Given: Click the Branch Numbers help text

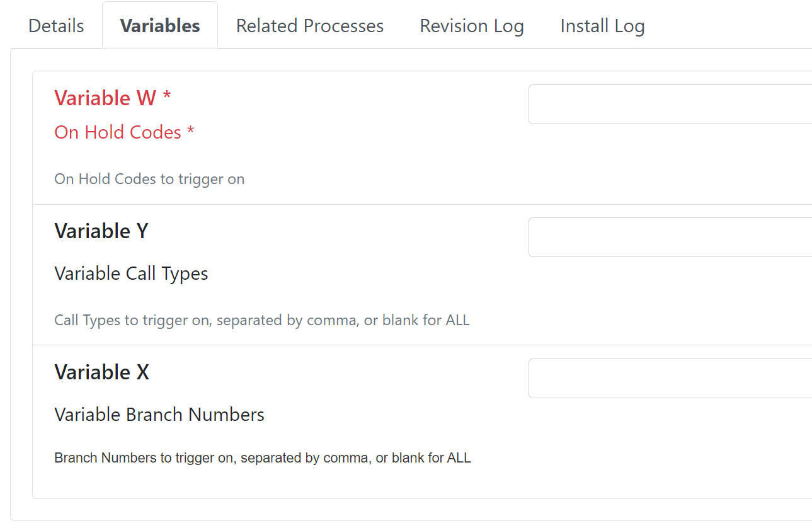Looking at the screenshot, I should [263, 458].
